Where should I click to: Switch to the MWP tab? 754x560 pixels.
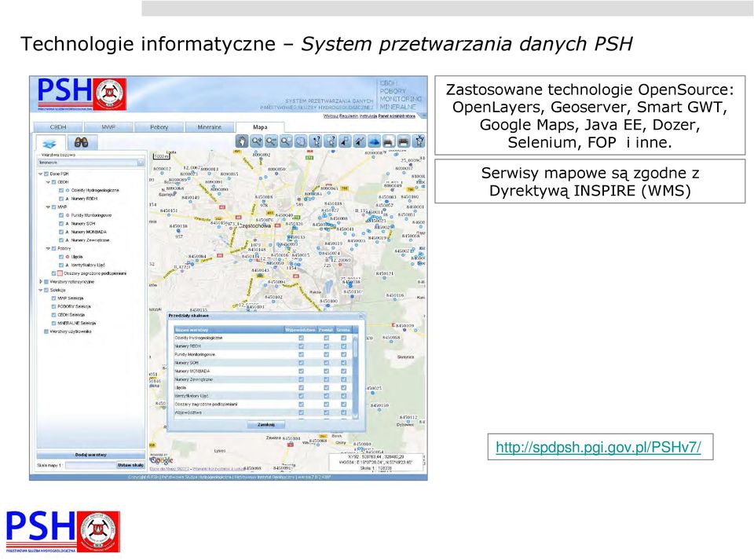tap(108, 127)
